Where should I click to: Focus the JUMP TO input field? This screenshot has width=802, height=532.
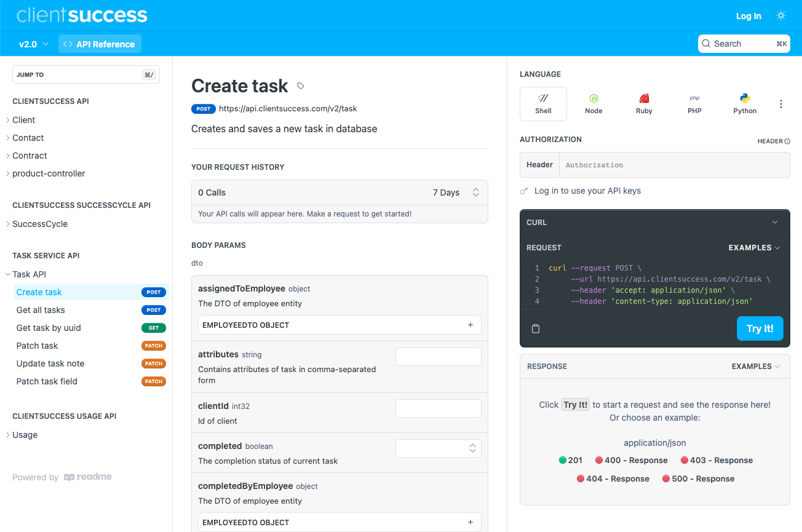tap(86, 74)
